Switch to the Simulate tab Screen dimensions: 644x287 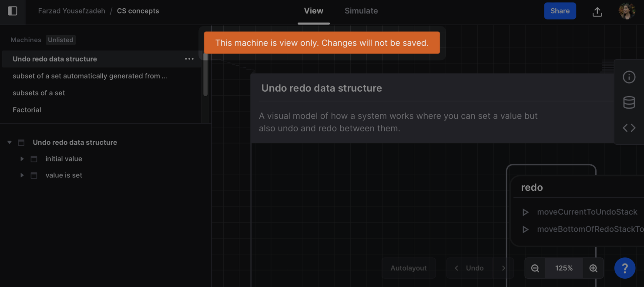[361, 11]
